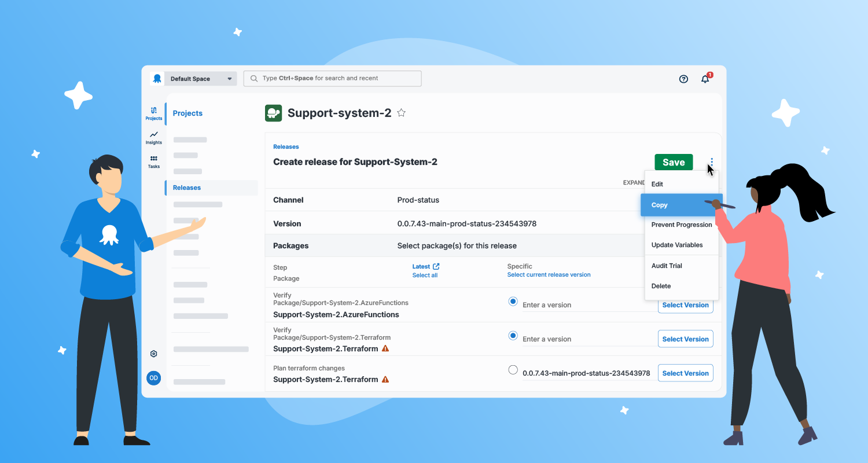Viewport: 868px width, 463px height.
Task: Click the Support-system-2 project title
Action: coord(340,113)
